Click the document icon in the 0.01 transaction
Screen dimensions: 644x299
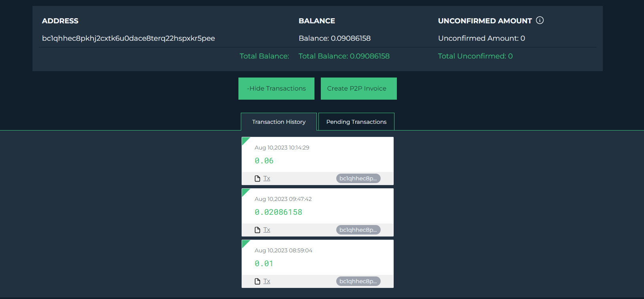257,281
